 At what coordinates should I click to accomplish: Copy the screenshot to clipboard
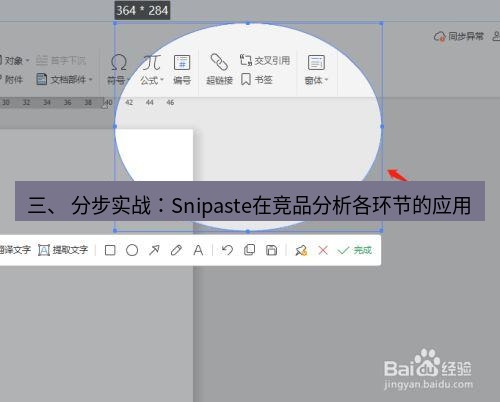[249, 250]
